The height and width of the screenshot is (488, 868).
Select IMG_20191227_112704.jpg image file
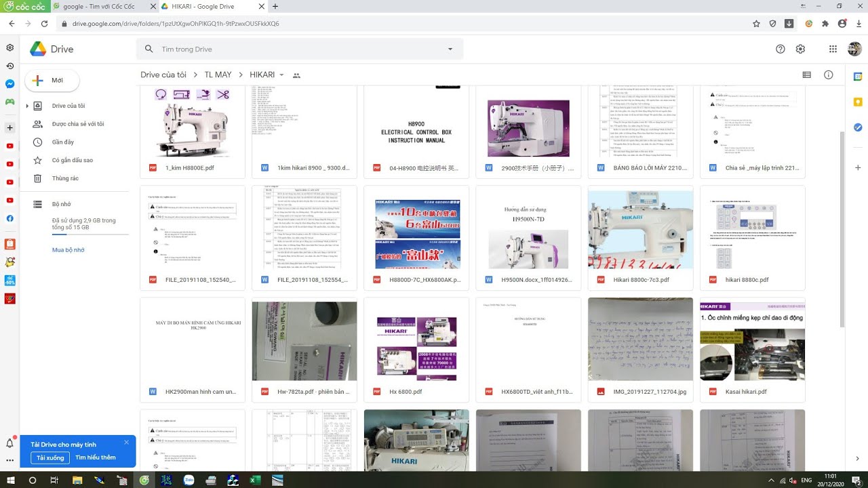[641, 350]
